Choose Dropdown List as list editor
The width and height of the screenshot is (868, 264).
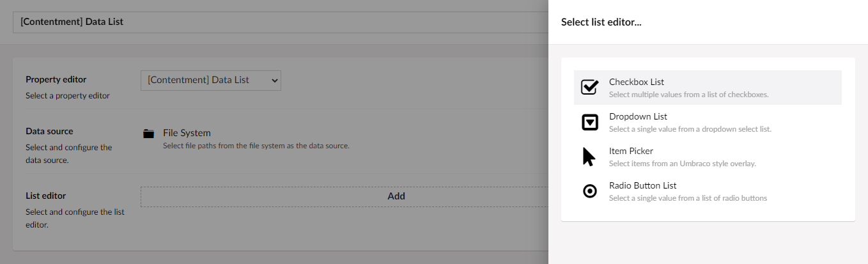tap(708, 122)
